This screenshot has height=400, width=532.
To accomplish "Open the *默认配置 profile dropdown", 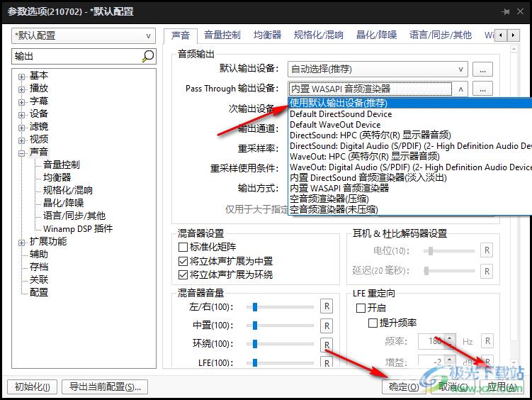I will click(84, 35).
